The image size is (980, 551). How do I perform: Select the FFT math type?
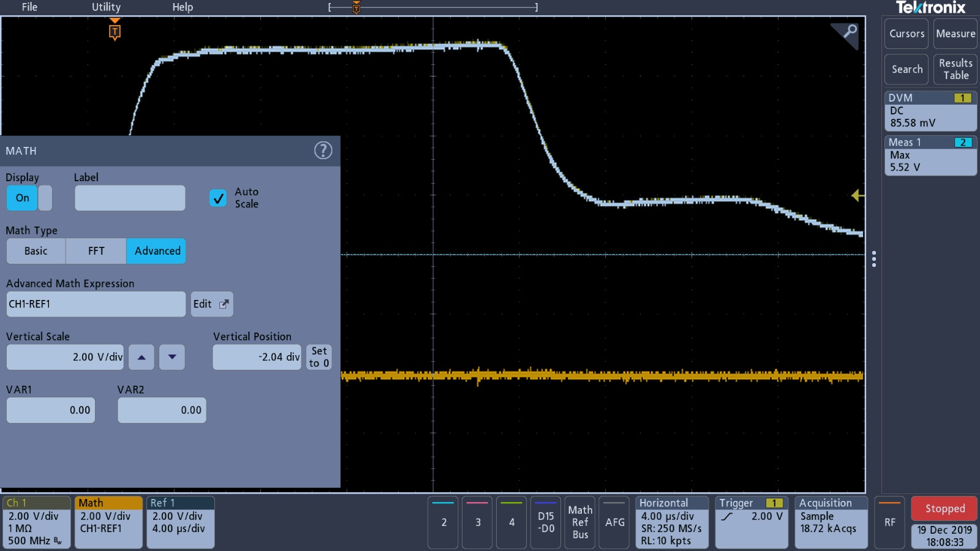pyautogui.click(x=96, y=251)
